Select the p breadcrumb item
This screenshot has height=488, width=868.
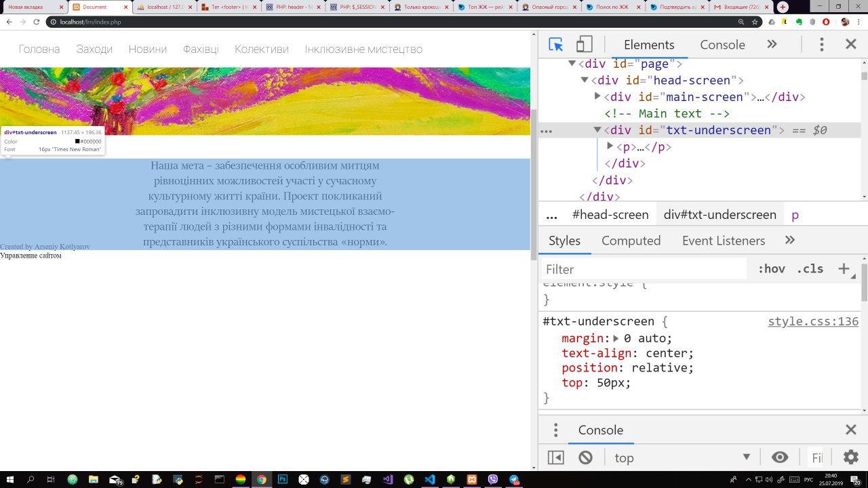coord(795,215)
